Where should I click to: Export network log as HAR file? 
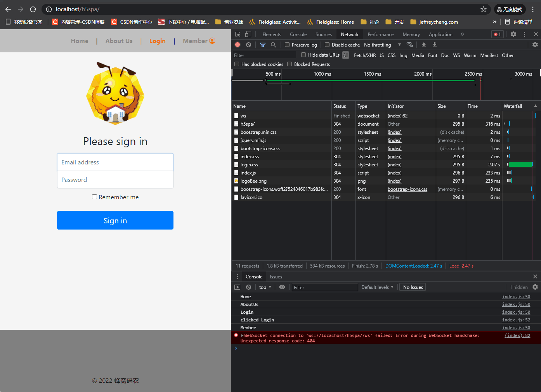point(434,45)
